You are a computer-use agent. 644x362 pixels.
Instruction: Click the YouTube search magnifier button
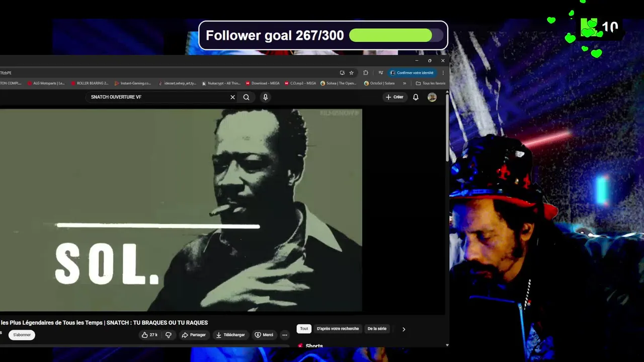click(246, 97)
